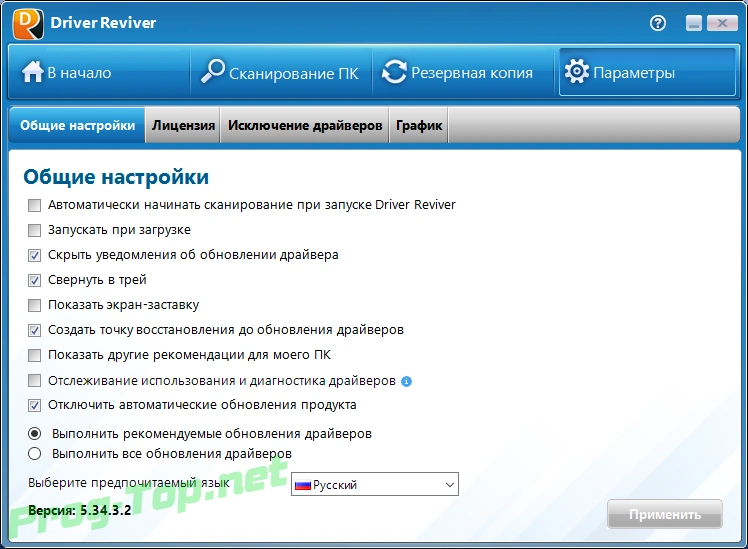Viewport: 748px width, 549px height.
Task: Open the Русский language dropdown
Action: pos(375,485)
